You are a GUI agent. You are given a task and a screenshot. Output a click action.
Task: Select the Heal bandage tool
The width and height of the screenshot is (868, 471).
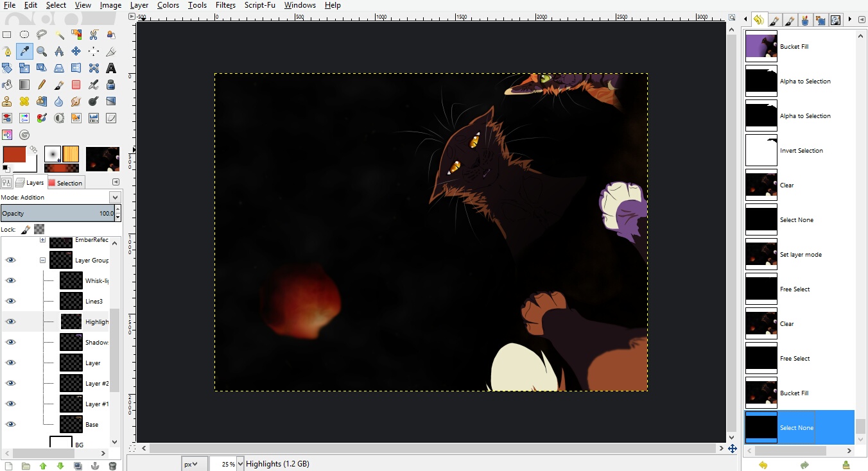click(24, 101)
